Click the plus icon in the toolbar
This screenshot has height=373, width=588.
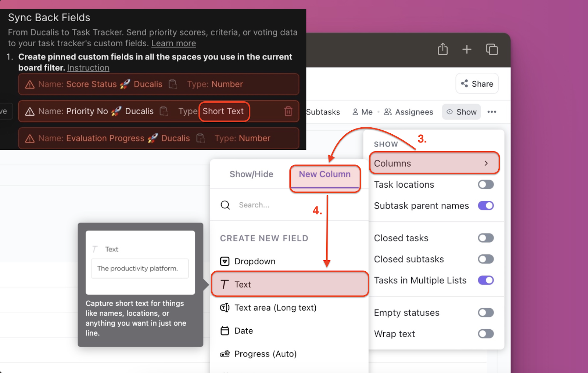tap(466, 49)
